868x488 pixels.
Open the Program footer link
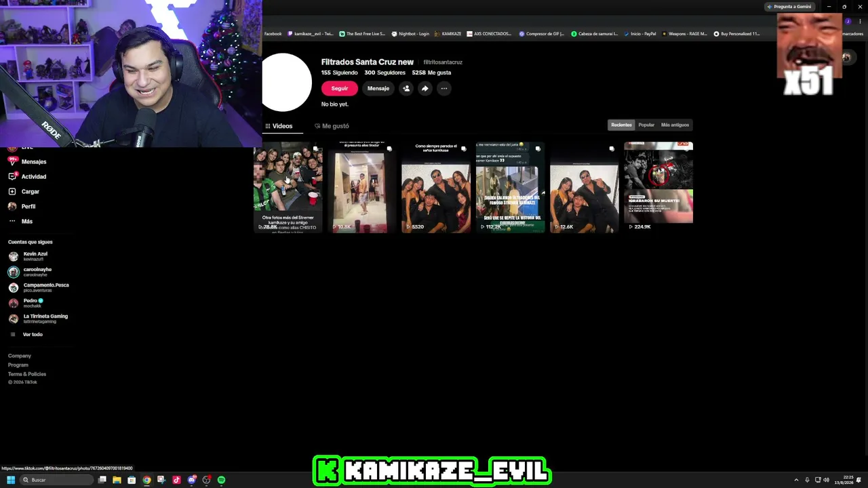coord(18,365)
